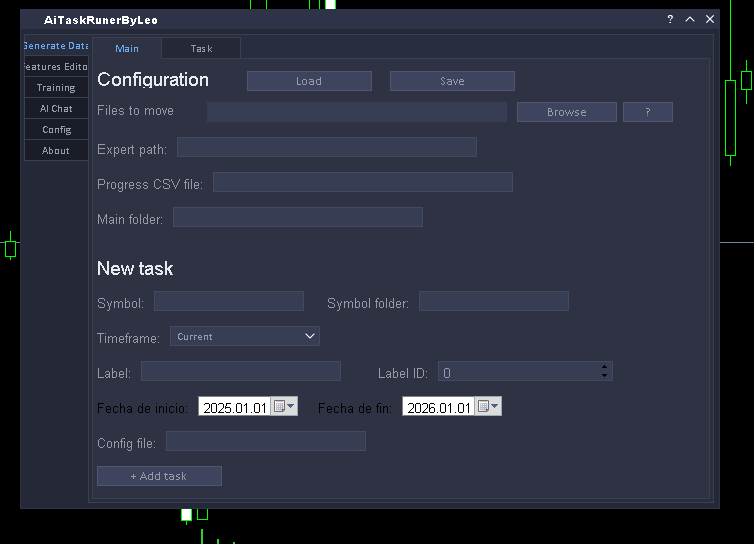
Task: Click the Save configuration button
Action: pyautogui.click(x=452, y=81)
